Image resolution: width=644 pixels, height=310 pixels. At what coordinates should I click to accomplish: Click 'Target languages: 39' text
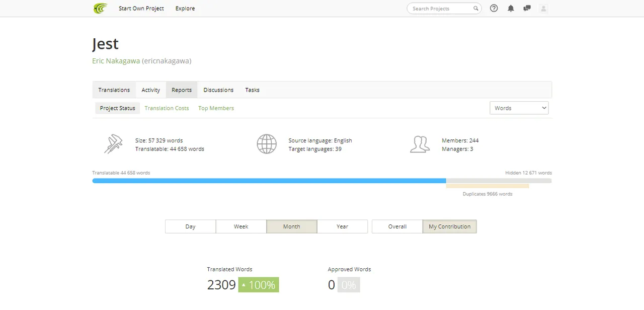tap(315, 149)
